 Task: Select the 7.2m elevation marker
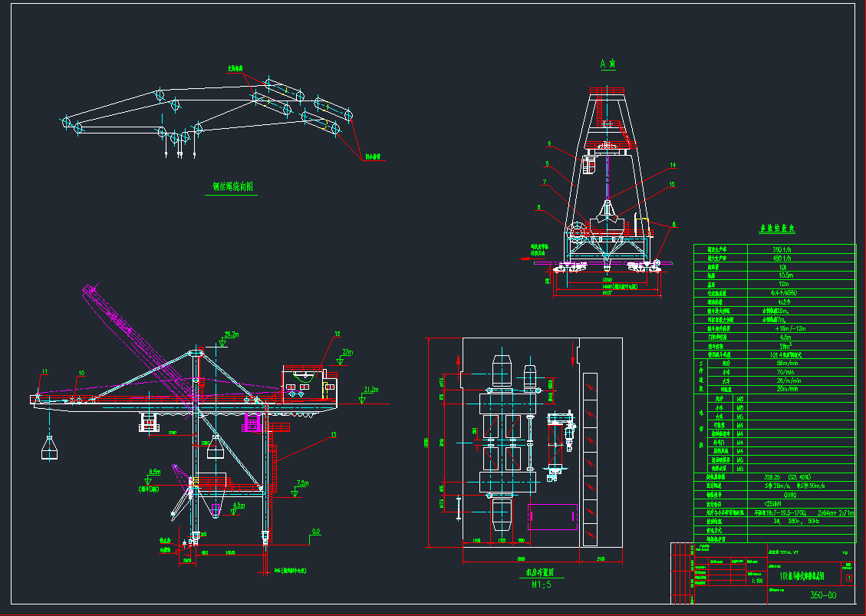[x=301, y=483]
